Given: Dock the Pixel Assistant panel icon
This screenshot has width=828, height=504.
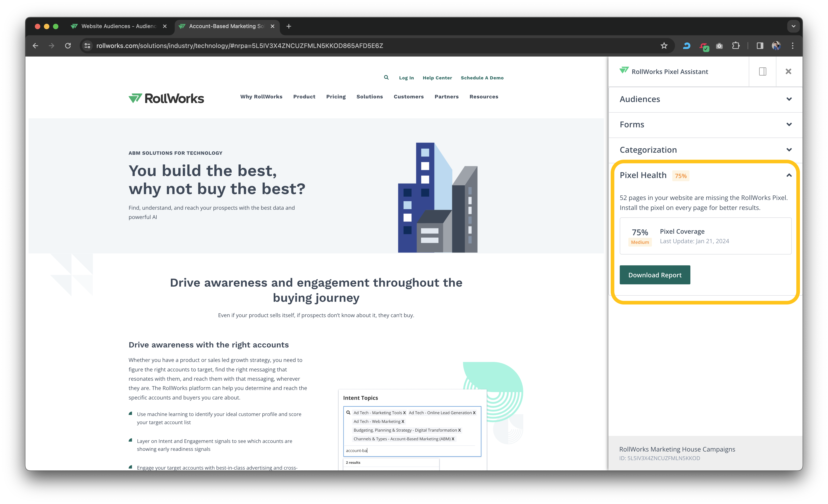Looking at the screenshot, I should (x=763, y=71).
